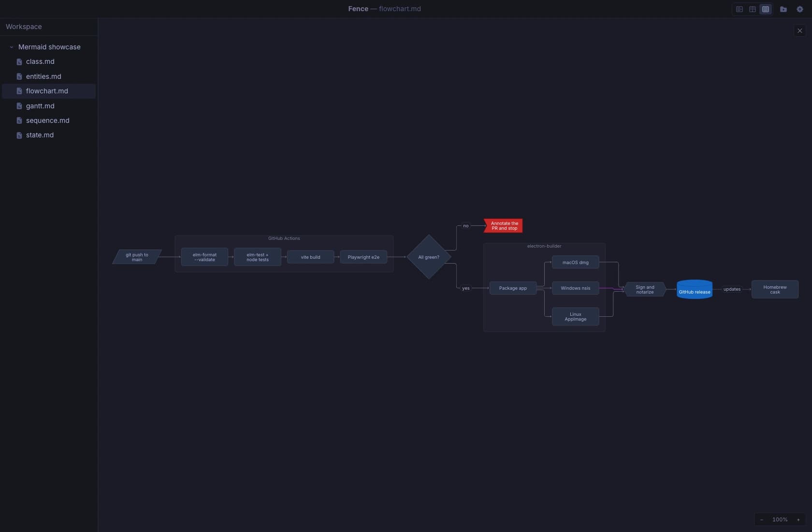Viewport: 812px width, 532px height.
Task: Zoom out with the minus button
Action: (762, 519)
